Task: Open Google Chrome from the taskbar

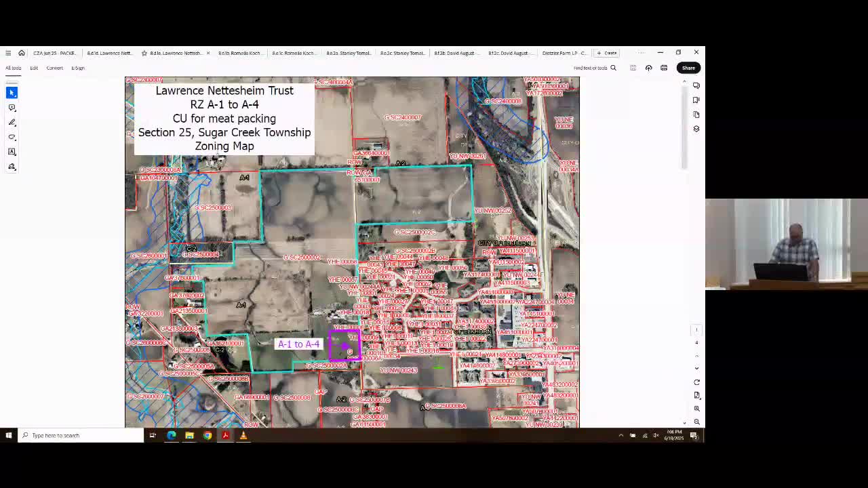Action: coord(208,435)
